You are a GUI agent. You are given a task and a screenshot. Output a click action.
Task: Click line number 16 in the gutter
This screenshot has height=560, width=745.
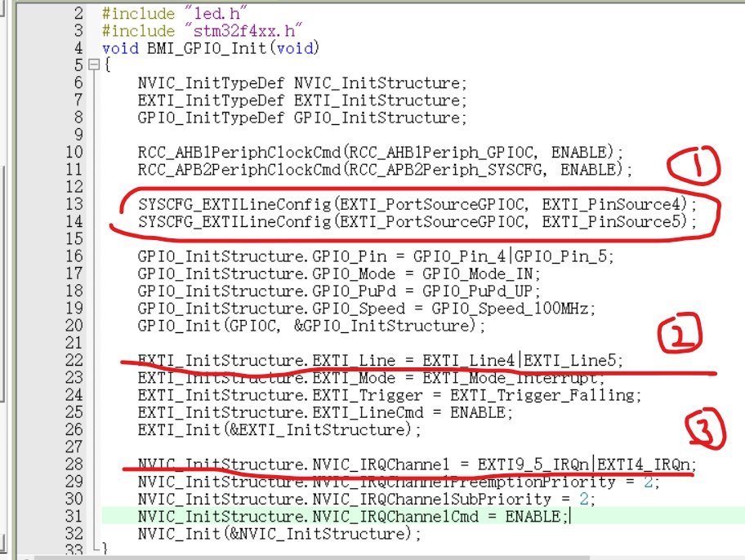(74, 256)
